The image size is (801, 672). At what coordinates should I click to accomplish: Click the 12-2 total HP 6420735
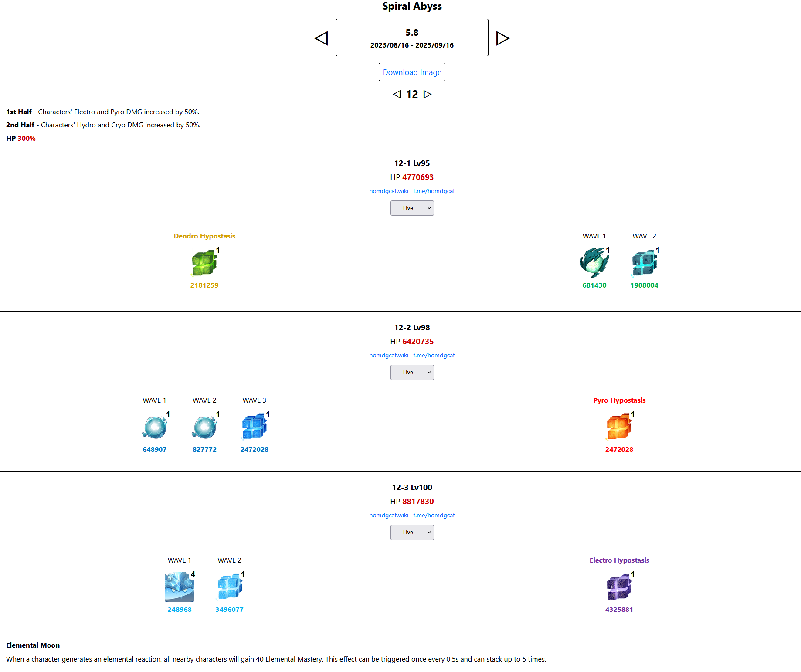pos(418,342)
